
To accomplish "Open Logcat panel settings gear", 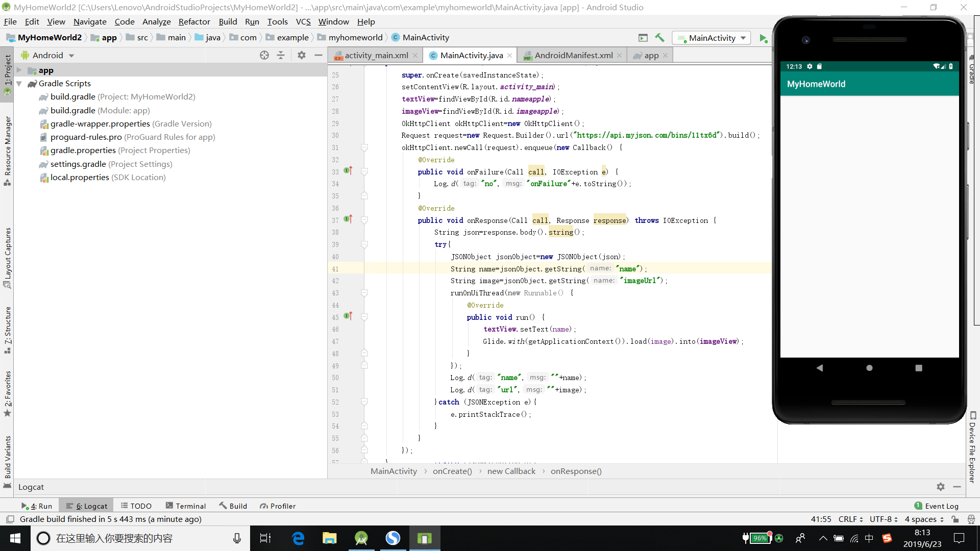I will (940, 487).
